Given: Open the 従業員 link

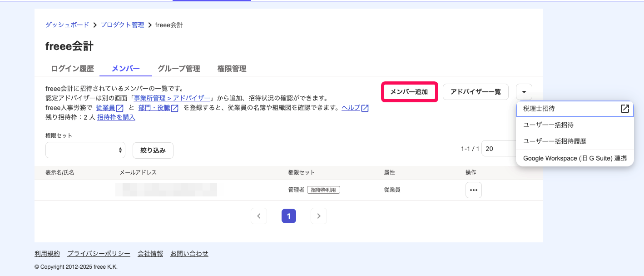Looking at the screenshot, I should click(105, 108).
